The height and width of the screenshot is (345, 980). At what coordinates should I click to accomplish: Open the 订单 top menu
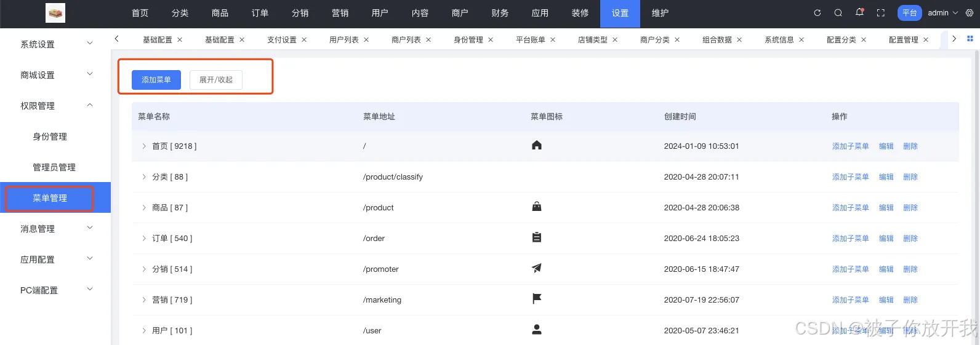(x=260, y=13)
